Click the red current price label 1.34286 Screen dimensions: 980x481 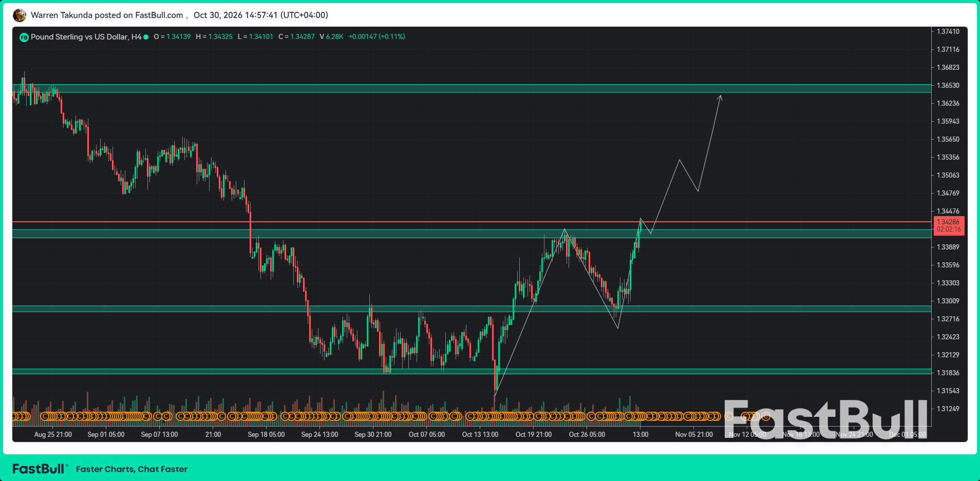pyautogui.click(x=949, y=226)
